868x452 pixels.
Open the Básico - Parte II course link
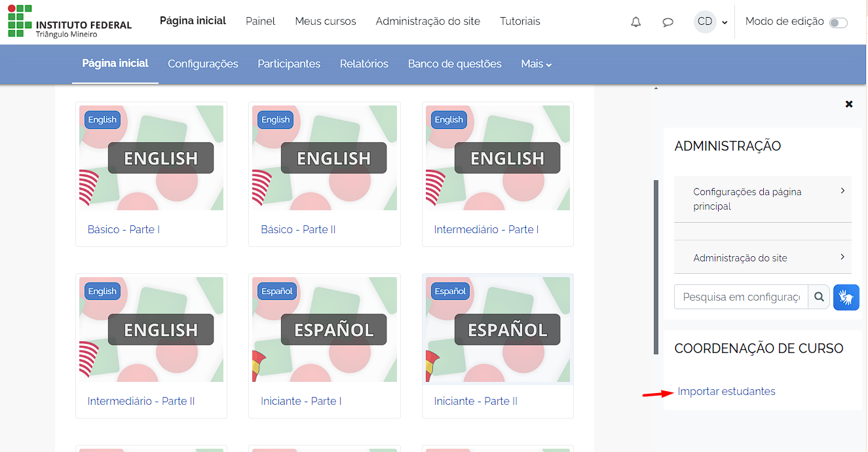coord(298,229)
